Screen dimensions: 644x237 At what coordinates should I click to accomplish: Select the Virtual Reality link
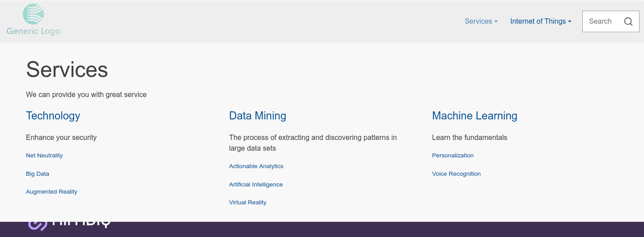coord(248,203)
